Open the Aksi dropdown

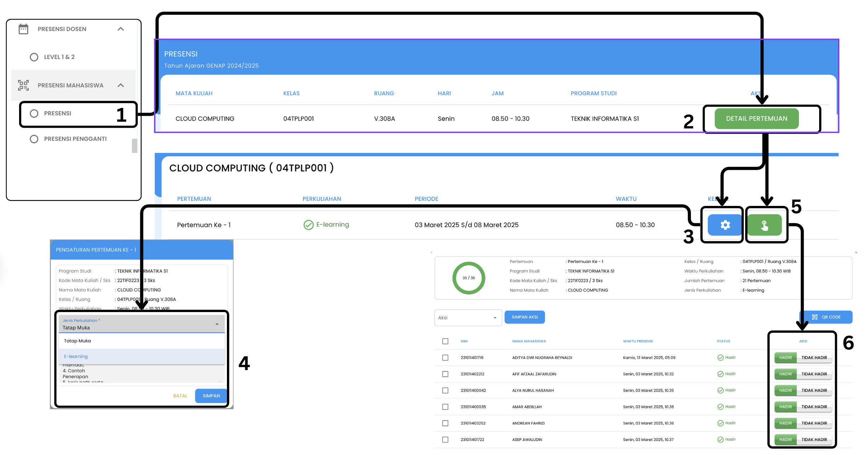tap(468, 318)
